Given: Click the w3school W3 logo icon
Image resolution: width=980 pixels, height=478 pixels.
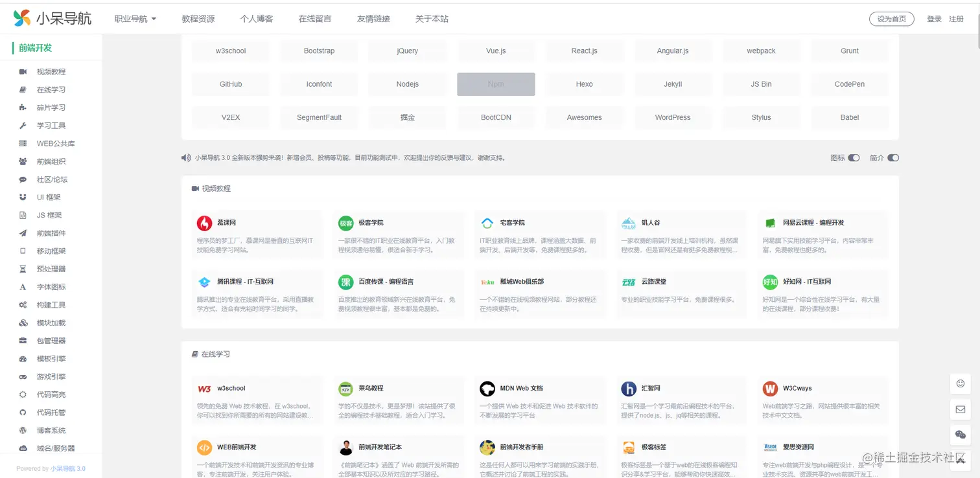Looking at the screenshot, I should [x=204, y=389].
